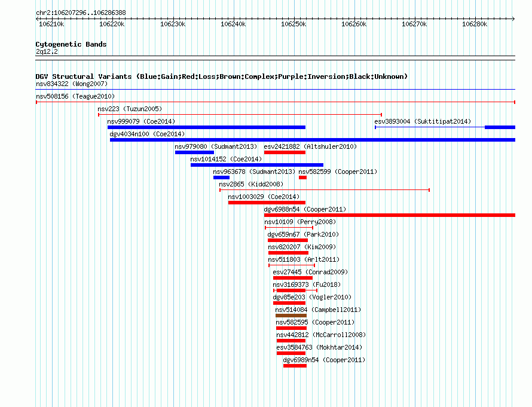The height and width of the screenshot is (407, 532).
Task: Click the blue nsv999079 gain bar
Action: click(206, 127)
